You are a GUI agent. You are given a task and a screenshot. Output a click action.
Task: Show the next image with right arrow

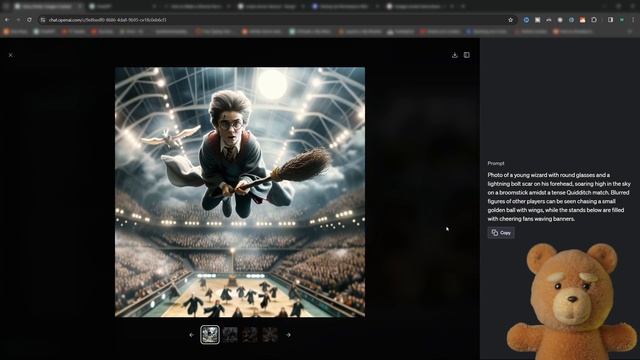coord(288,335)
